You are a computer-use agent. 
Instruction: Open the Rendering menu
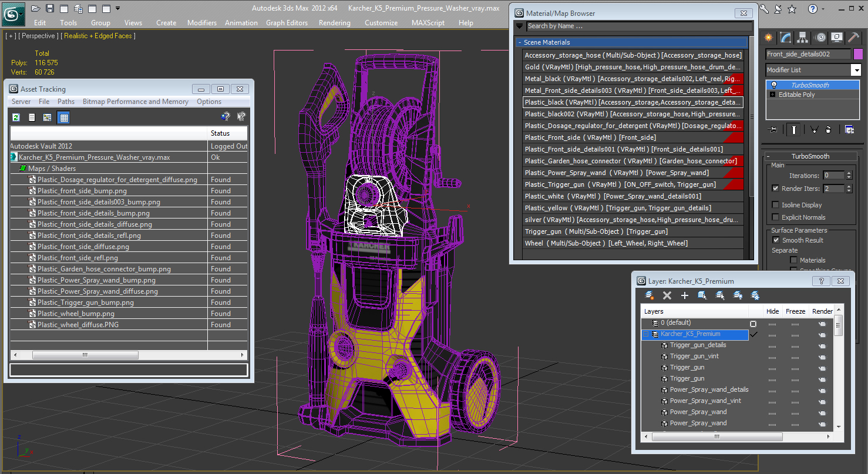coord(334,23)
